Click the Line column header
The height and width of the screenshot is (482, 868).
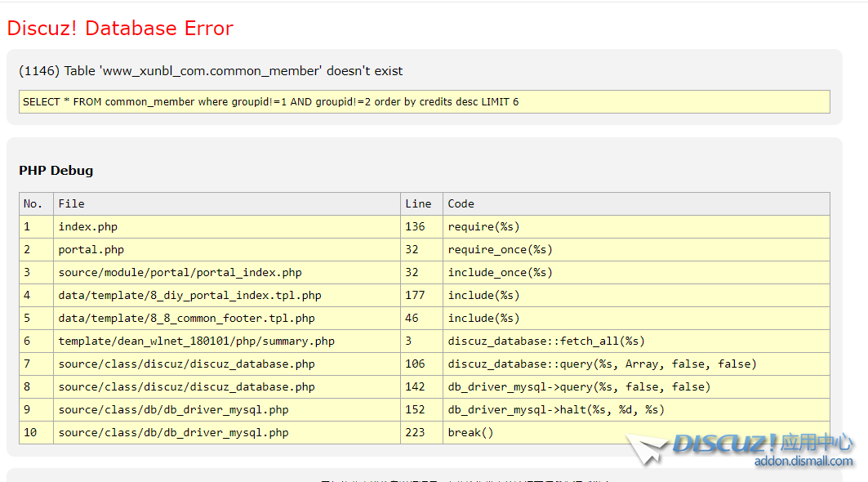point(418,203)
